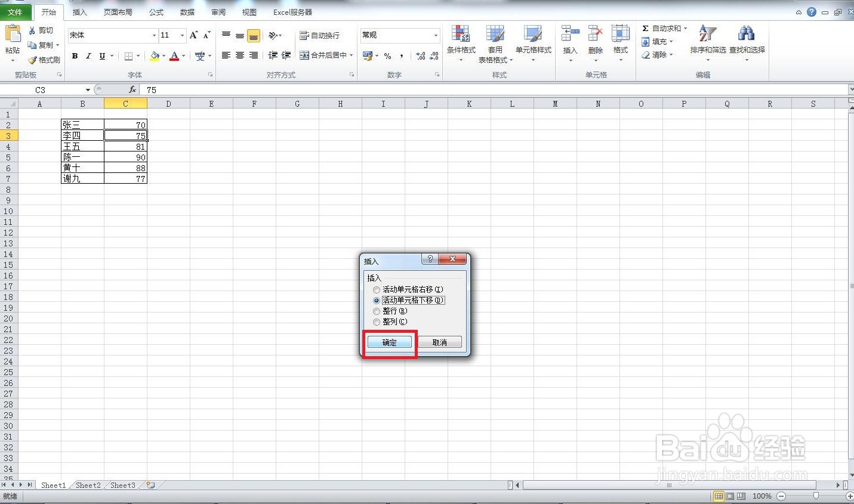Switch to Normal view in status bar
This screenshot has width=854, height=504.
[719, 496]
